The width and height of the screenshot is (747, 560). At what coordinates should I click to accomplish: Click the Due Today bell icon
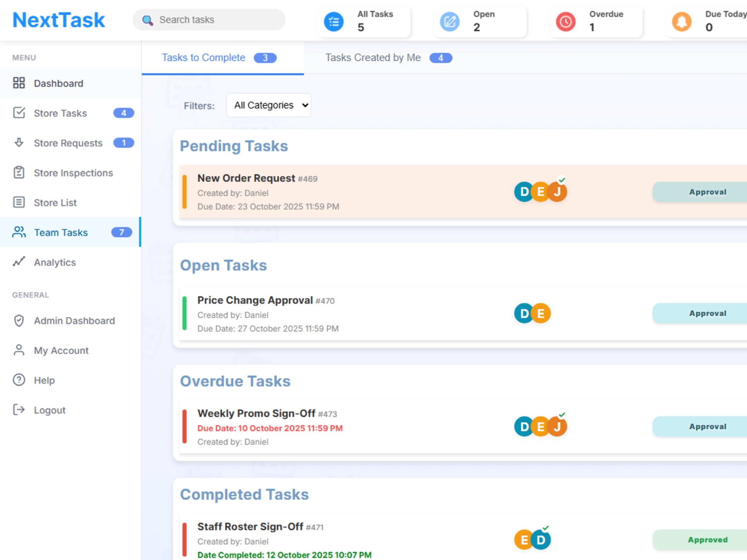[682, 22]
